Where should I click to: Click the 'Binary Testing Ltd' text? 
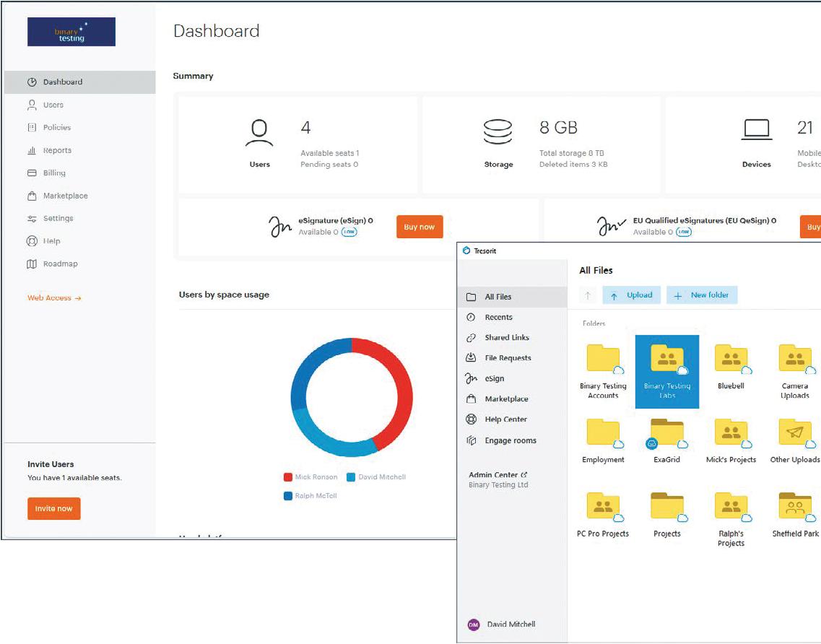[498, 485]
